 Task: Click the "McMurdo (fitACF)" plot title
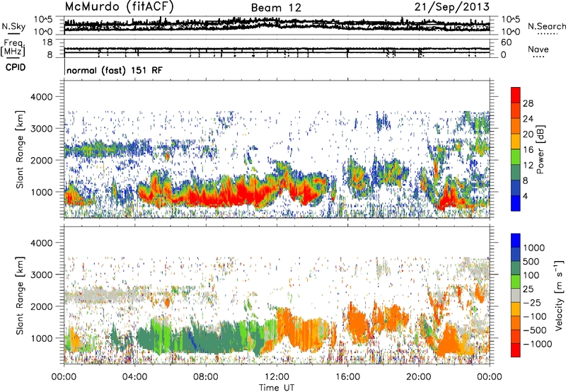coord(119,6)
